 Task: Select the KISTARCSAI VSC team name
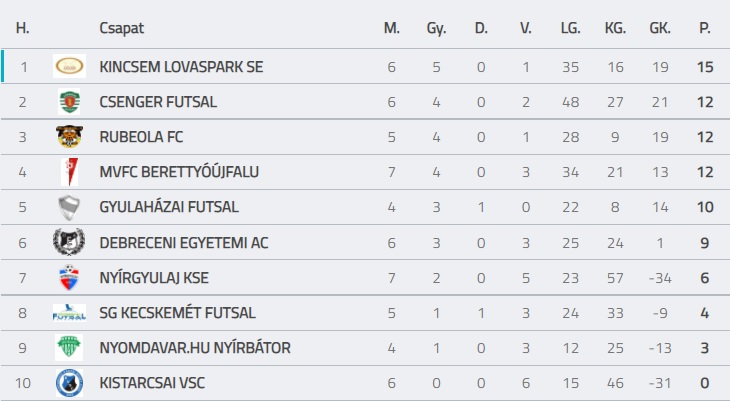[151, 383]
